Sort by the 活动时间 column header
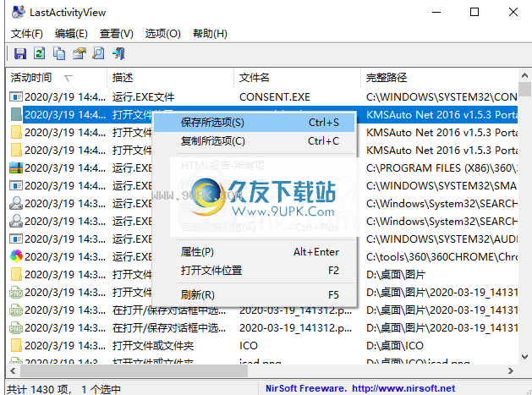Screen dimensions: 532x395 [57, 78]
